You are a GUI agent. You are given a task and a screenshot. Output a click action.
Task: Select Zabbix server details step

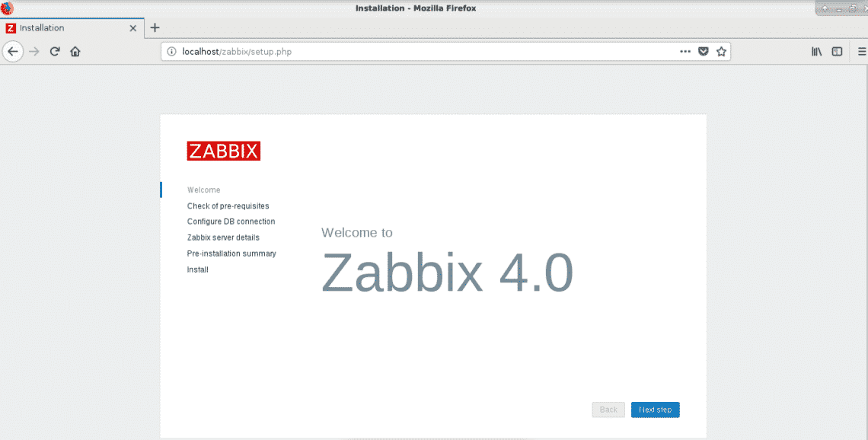click(223, 238)
